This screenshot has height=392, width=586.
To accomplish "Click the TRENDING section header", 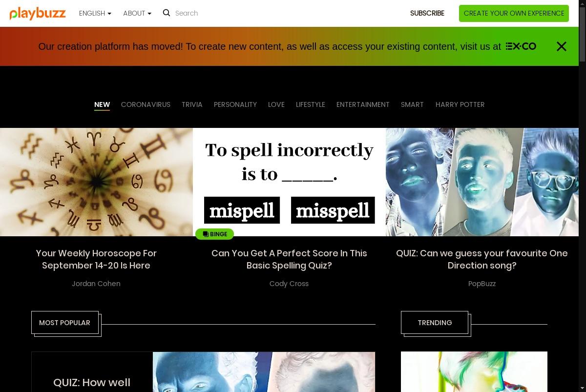I will (x=435, y=323).
